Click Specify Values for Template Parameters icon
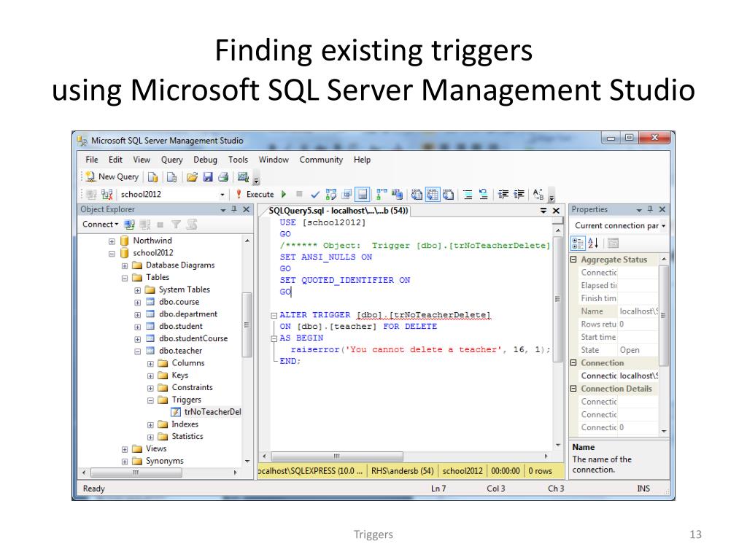Image resolution: width=747 pixels, height=560 pixels. [x=538, y=194]
